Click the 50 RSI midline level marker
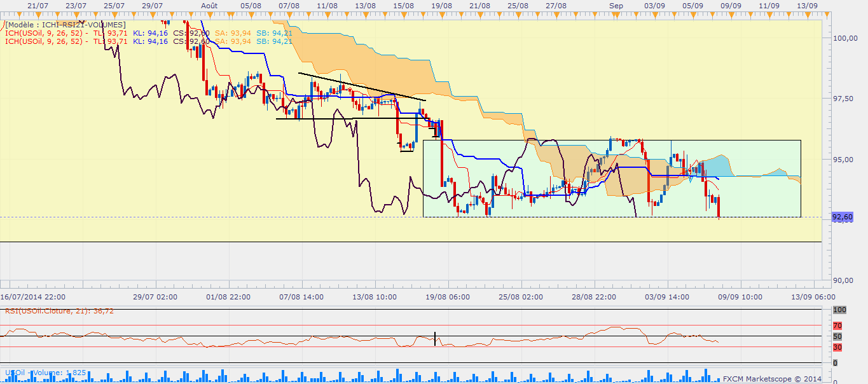Image resolution: width=868 pixels, height=384 pixels. [837, 336]
